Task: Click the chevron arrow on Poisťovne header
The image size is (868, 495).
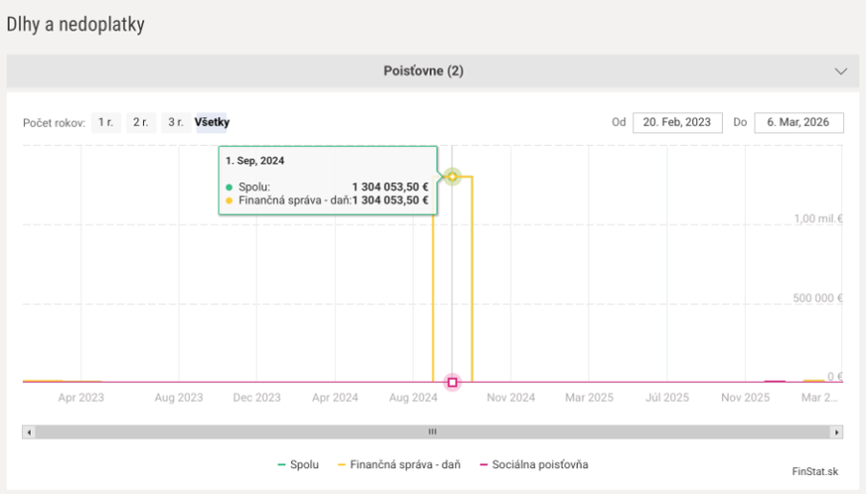Action: tap(841, 72)
